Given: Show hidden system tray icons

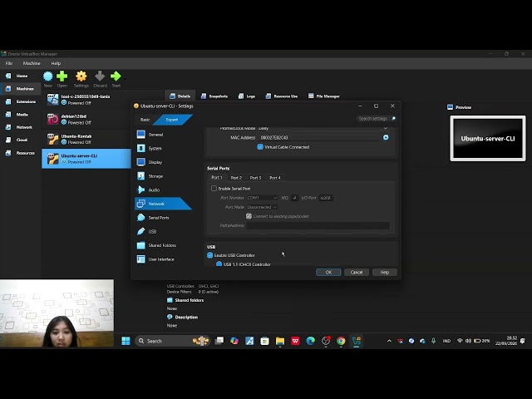Looking at the screenshot, I should click(x=389, y=341).
